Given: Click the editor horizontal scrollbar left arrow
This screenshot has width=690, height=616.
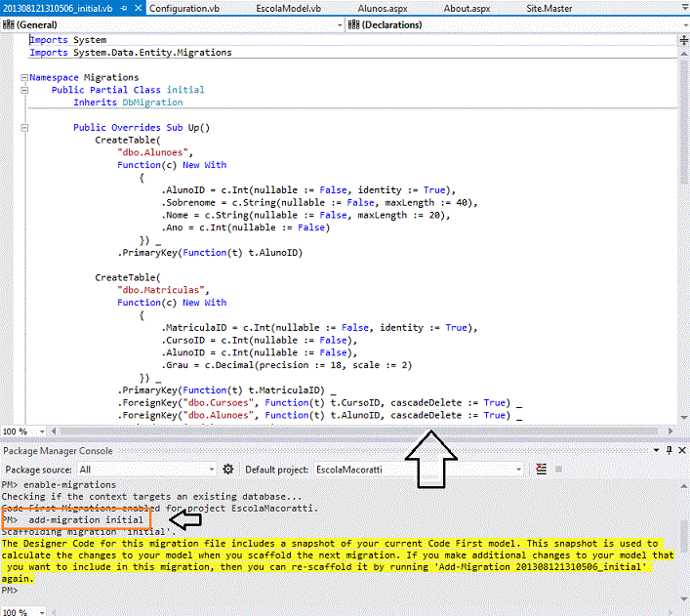Looking at the screenshot, I should 54,431.
